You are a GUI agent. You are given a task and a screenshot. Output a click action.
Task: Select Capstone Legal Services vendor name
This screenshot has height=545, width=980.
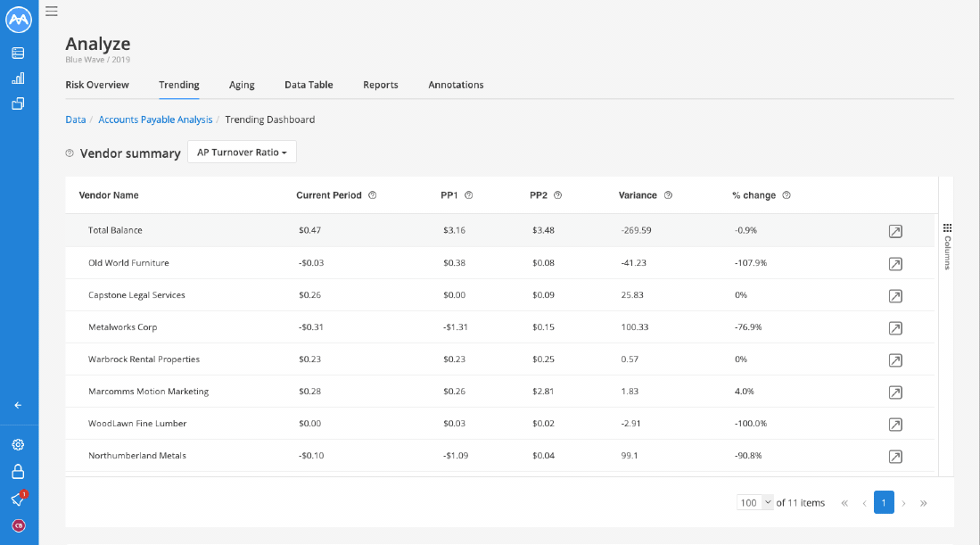pyautogui.click(x=136, y=295)
